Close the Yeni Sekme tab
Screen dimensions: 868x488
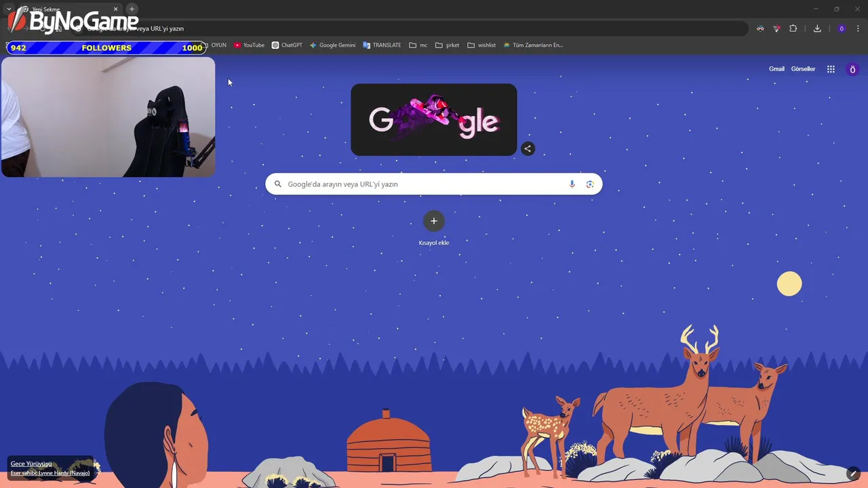click(115, 9)
